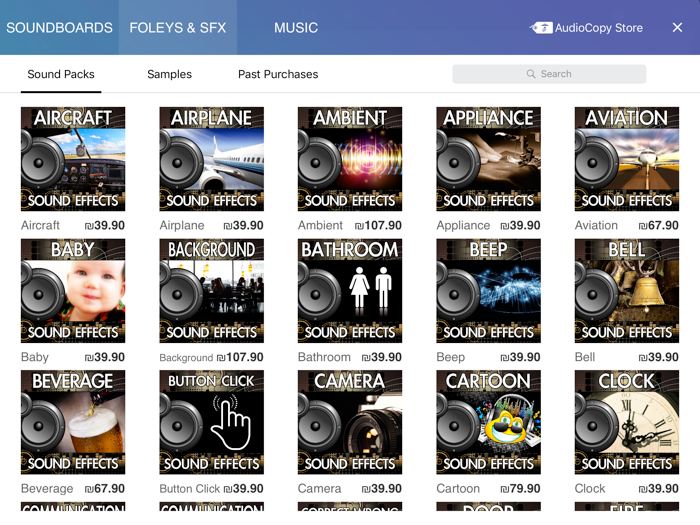700x525 pixels.
Task: Open the Camera sound effects pack
Action: [x=350, y=422]
